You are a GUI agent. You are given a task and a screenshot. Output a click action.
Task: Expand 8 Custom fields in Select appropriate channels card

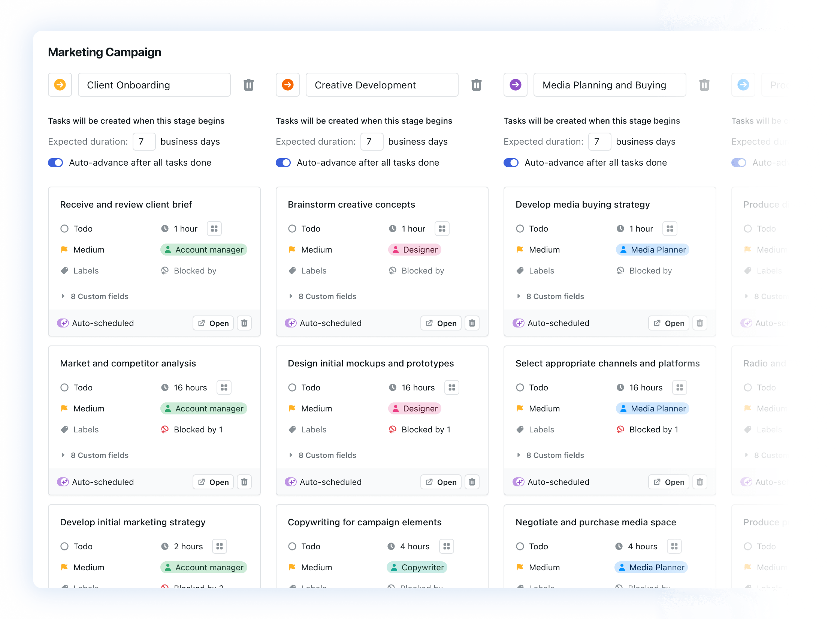[x=551, y=455]
